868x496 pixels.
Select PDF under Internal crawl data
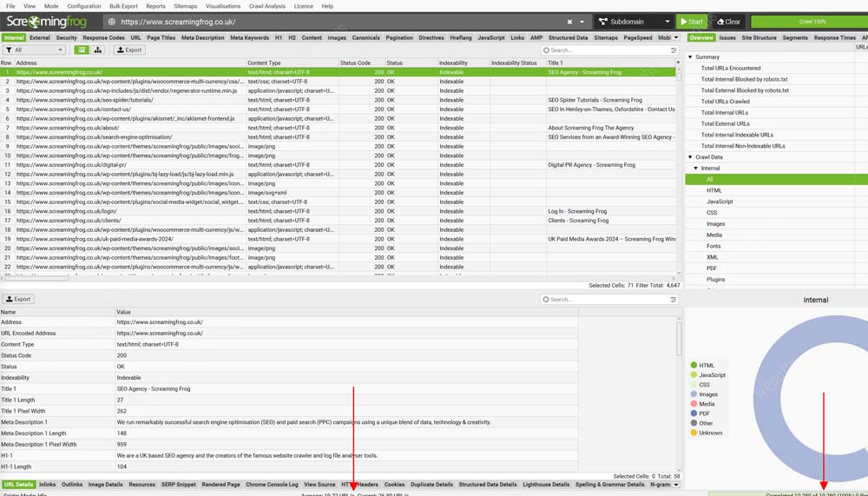pos(712,268)
